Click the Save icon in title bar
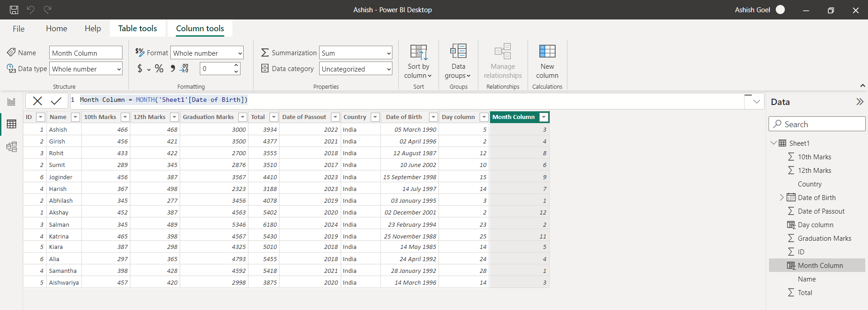 [x=14, y=10]
